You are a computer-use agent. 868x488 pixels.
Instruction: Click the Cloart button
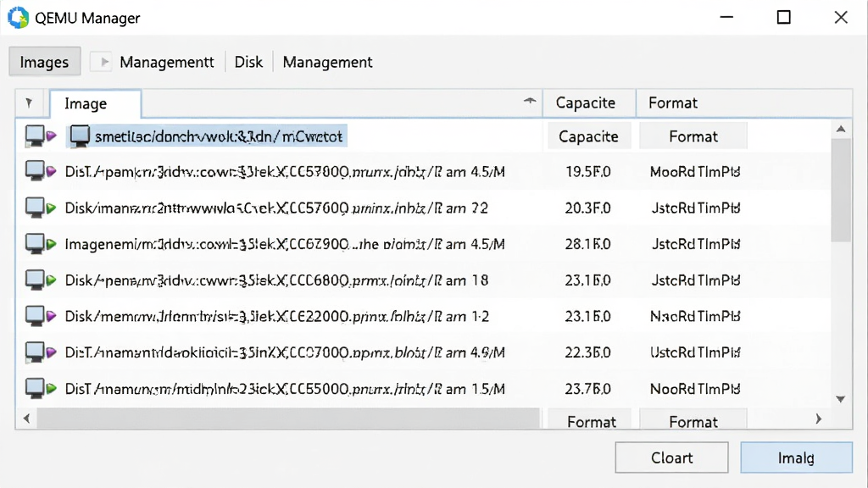pyautogui.click(x=671, y=457)
